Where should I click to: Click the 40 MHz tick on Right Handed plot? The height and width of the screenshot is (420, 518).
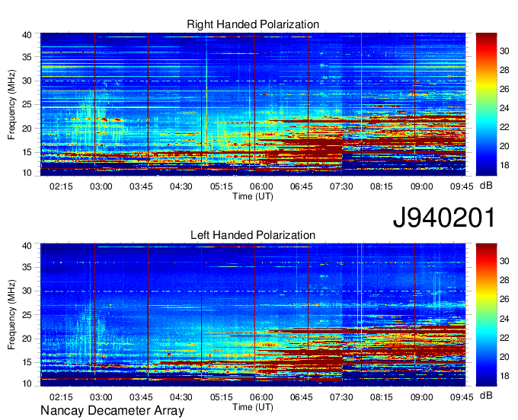coord(27,35)
